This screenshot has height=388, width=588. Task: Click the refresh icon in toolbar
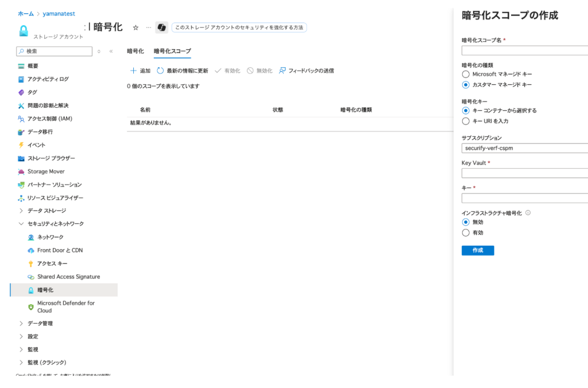coord(160,71)
